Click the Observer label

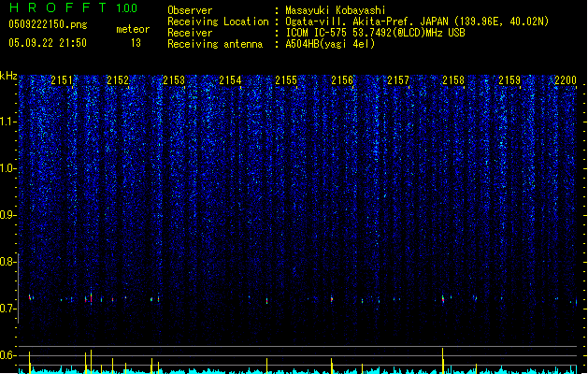(190, 10)
